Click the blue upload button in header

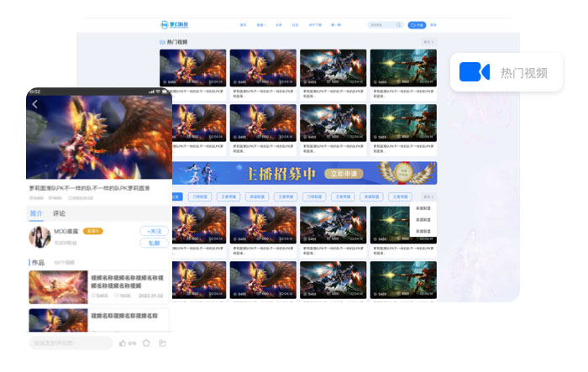tap(417, 25)
